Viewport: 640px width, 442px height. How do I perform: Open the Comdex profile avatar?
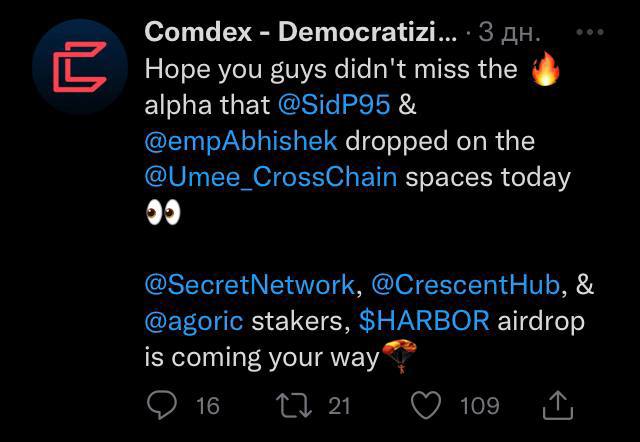[x=80, y=67]
